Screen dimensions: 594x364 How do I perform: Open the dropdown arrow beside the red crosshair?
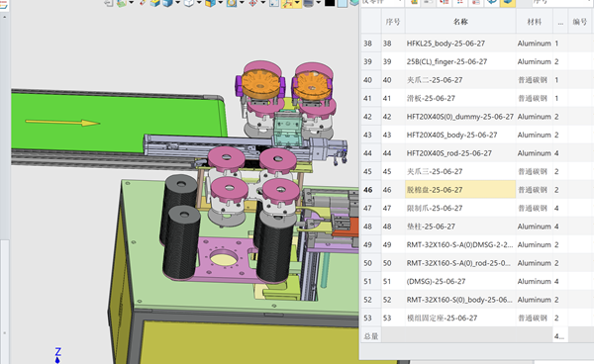coord(263,3)
